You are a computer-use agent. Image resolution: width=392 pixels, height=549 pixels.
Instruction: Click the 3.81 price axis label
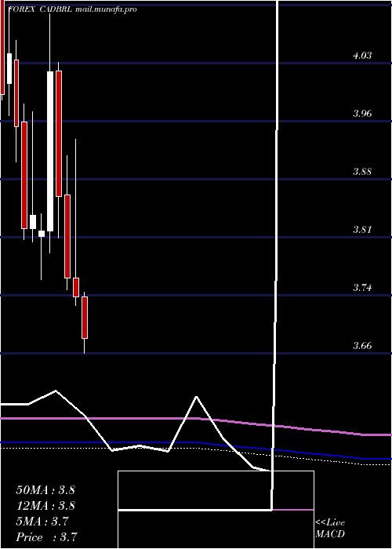pos(362,230)
